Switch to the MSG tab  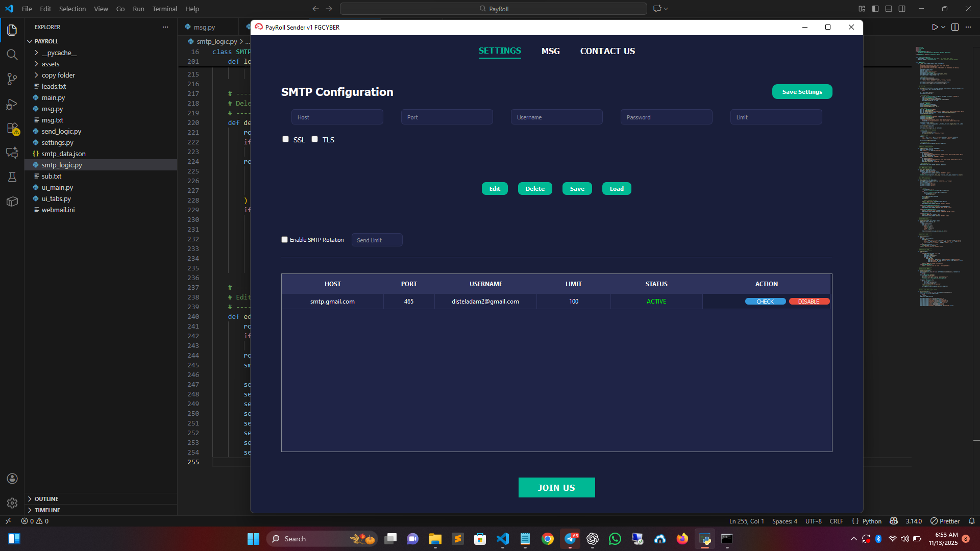click(550, 51)
